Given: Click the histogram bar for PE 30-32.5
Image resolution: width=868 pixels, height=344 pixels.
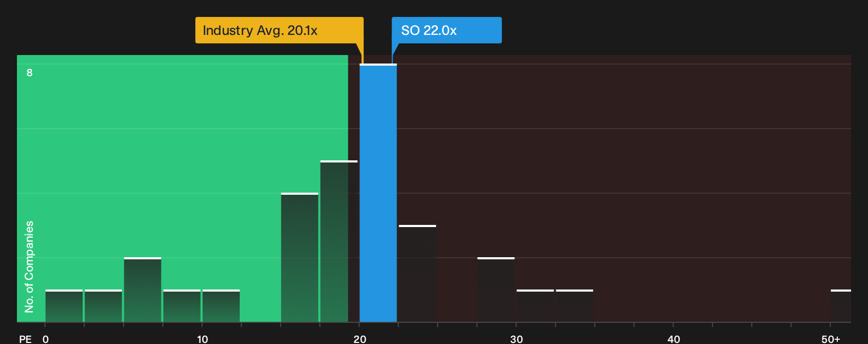Looking at the screenshot, I should [535, 306].
